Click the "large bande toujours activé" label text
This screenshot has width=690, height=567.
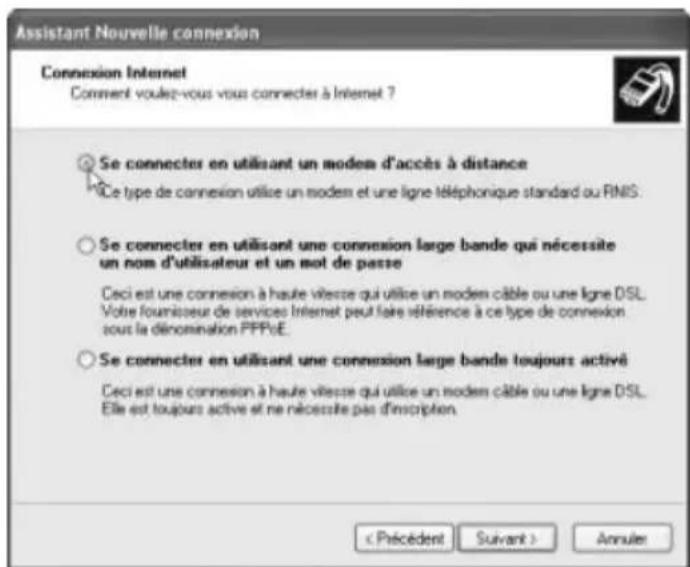pyautogui.click(x=521, y=360)
